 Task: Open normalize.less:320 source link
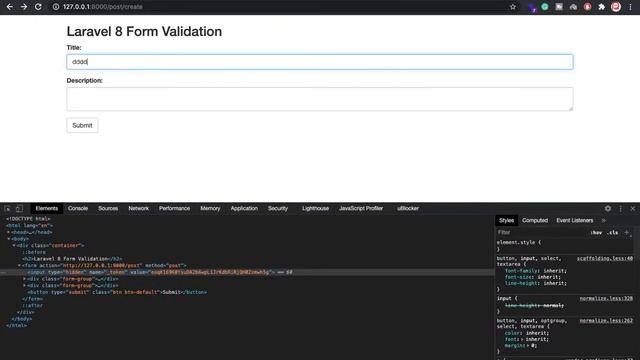(x=606, y=298)
